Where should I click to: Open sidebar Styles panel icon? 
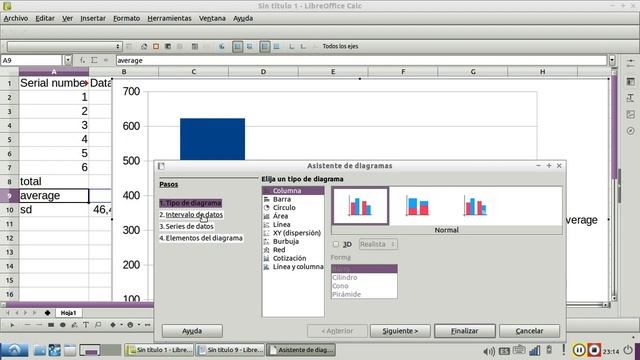[x=630, y=98]
